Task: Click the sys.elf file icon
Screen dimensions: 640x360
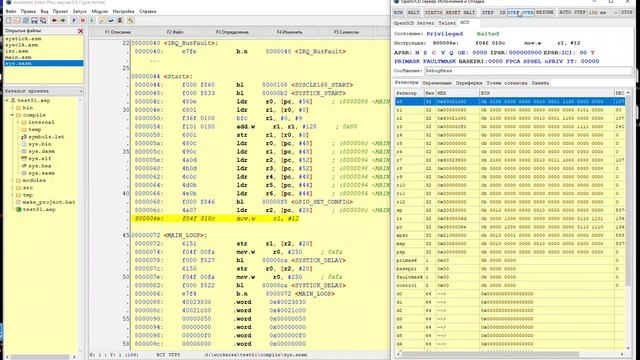Action: (x=24, y=158)
